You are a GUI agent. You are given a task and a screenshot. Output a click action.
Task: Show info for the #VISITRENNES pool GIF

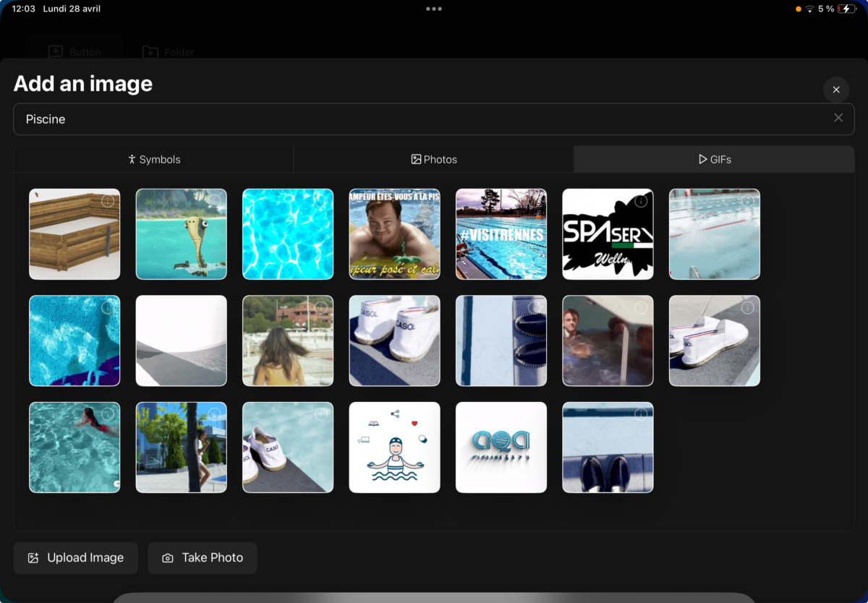point(535,201)
